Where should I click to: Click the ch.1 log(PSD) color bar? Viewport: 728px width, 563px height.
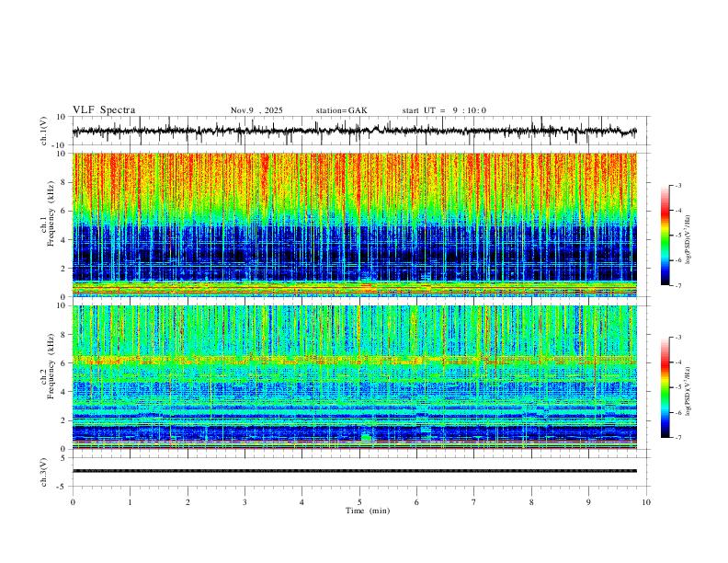point(665,236)
